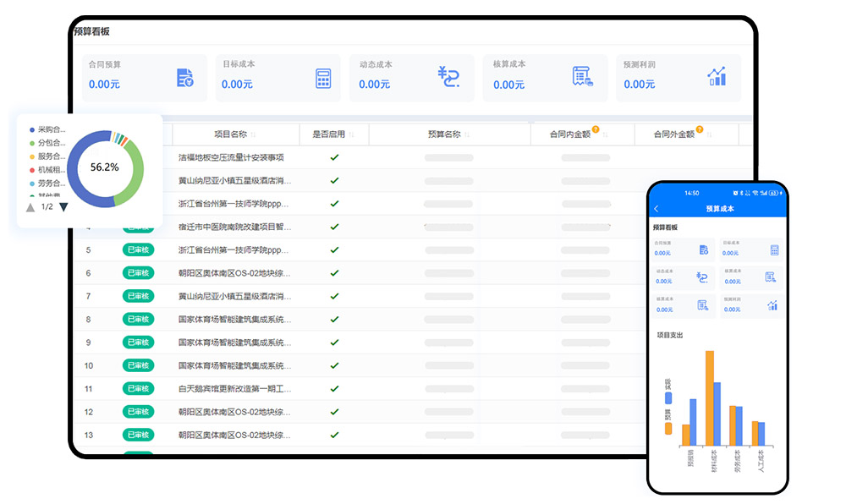Open row 6 project 朝阳区奥体南区OS-02地块综...
Viewport: 846px width, 504px height.
point(234,273)
